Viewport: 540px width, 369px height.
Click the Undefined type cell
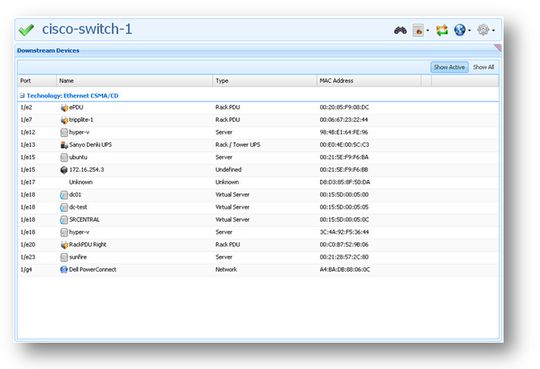point(228,170)
